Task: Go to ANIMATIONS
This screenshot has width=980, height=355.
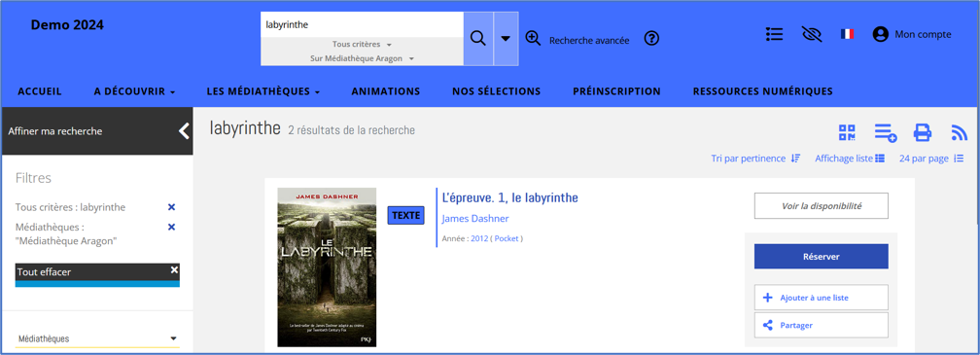Action: coord(386,91)
